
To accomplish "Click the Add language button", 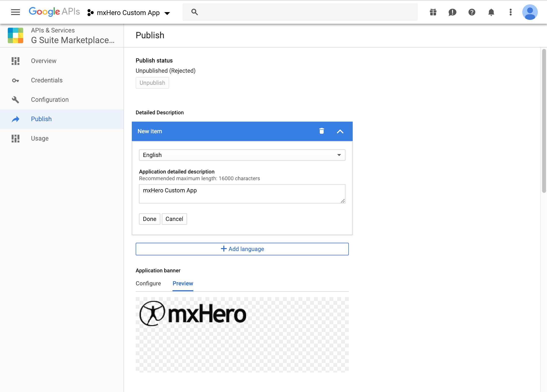I will 242,249.
